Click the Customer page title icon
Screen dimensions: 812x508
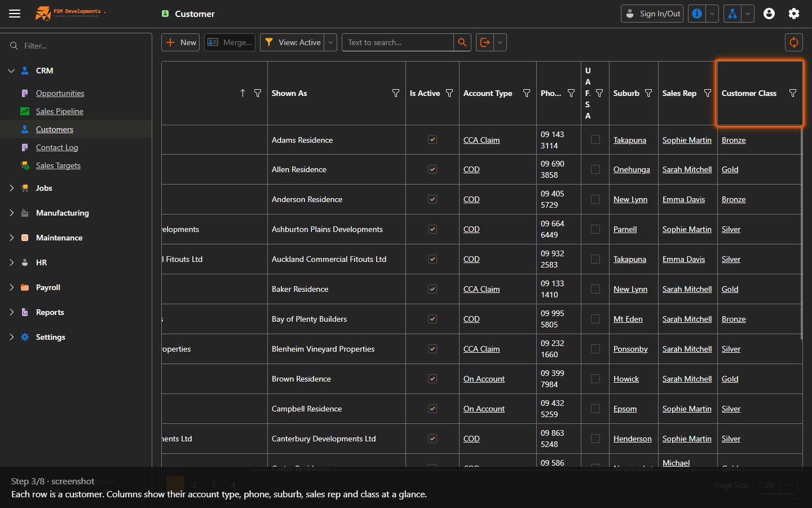(x=165, y=14)
